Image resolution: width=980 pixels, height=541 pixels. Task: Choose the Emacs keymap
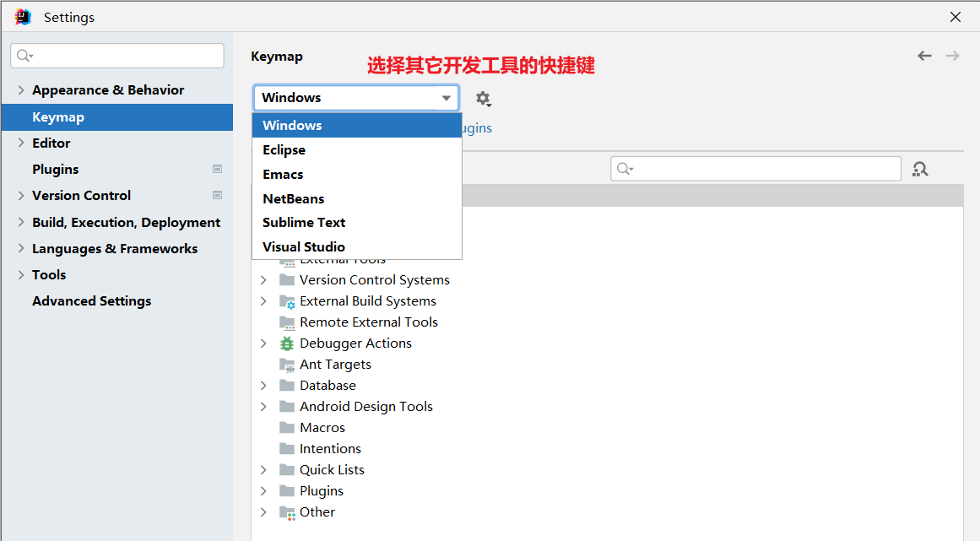tap(357, 175)
